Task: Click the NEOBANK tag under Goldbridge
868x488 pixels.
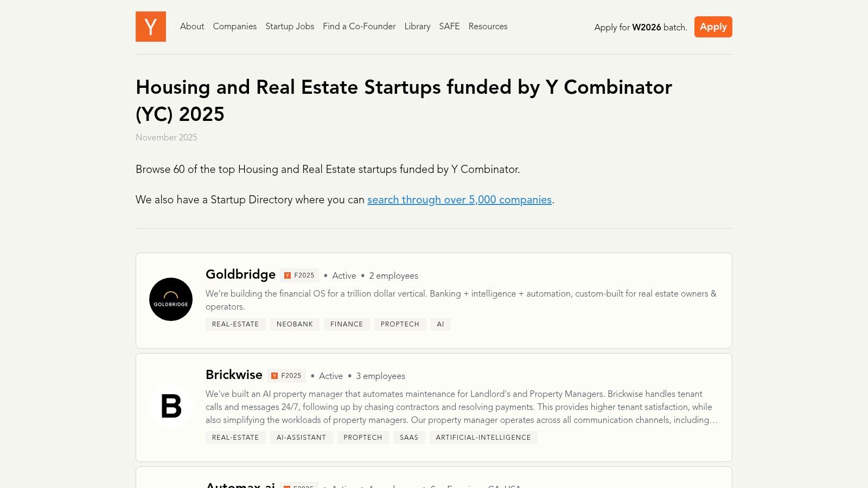Action: click(295, 324)
